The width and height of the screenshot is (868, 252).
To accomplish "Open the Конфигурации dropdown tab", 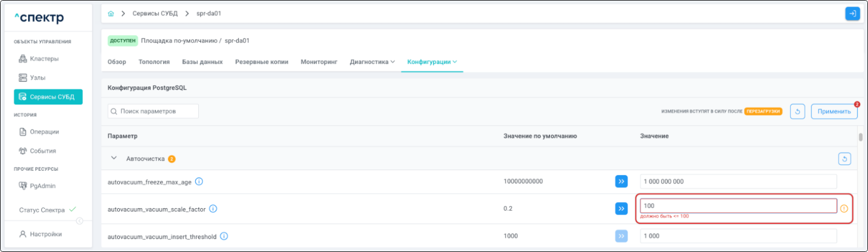I will pyautogui.click(x=432, y=62).
